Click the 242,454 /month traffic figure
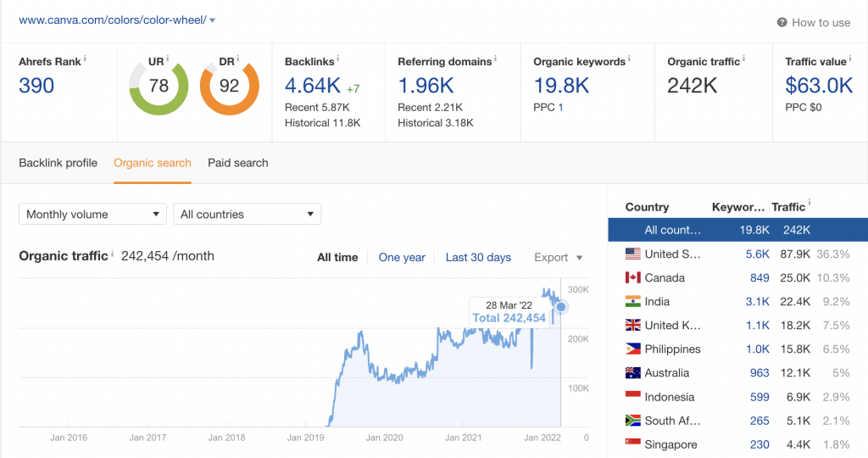Image resolution: width=868 pixels, height=458 pixels. click(168, 256)
